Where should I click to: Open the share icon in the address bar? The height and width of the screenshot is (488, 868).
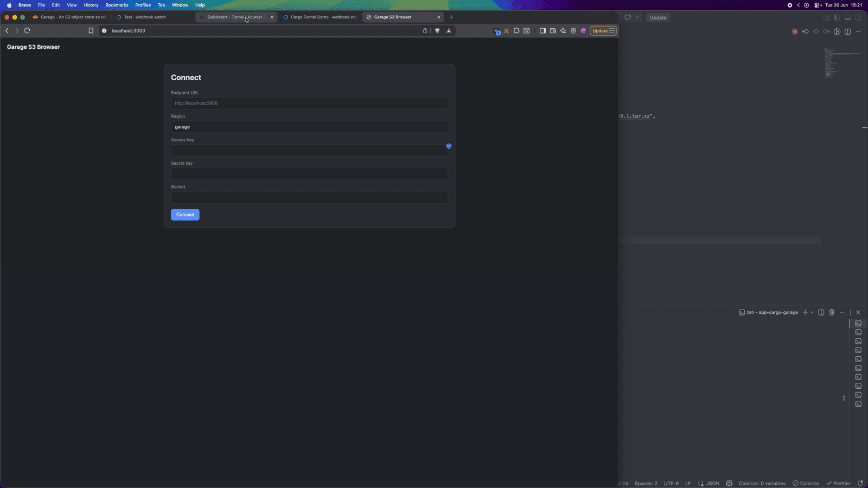[x=425, y=31]
